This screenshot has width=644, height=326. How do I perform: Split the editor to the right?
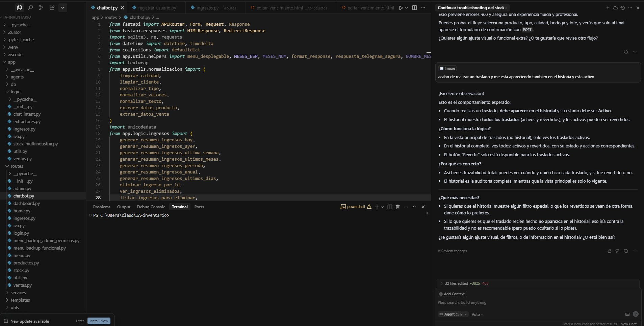click(x=415, y=8)
